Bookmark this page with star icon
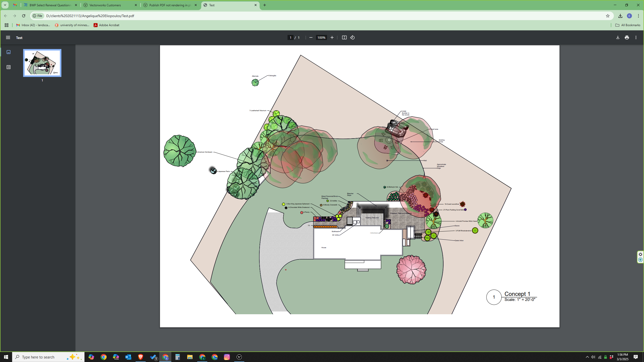The height and width of the screenshot is (362, 644). [x=608, y=16]
